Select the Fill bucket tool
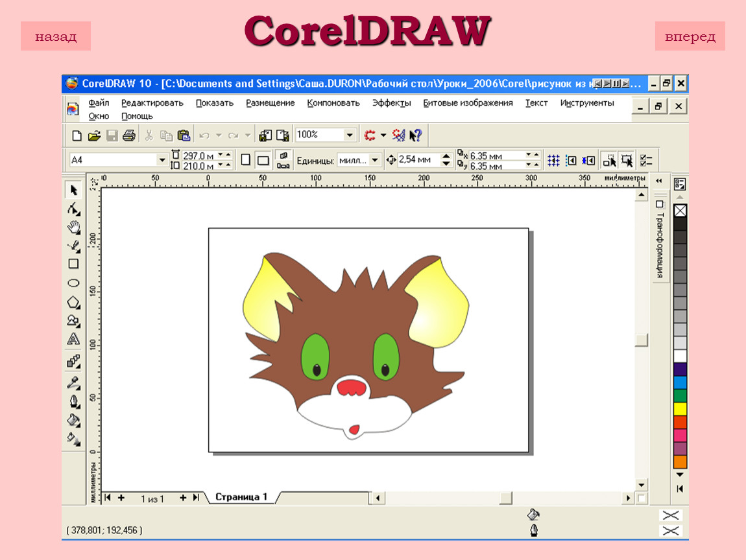This screenshot has height=560, width=746. click(73, 420)
